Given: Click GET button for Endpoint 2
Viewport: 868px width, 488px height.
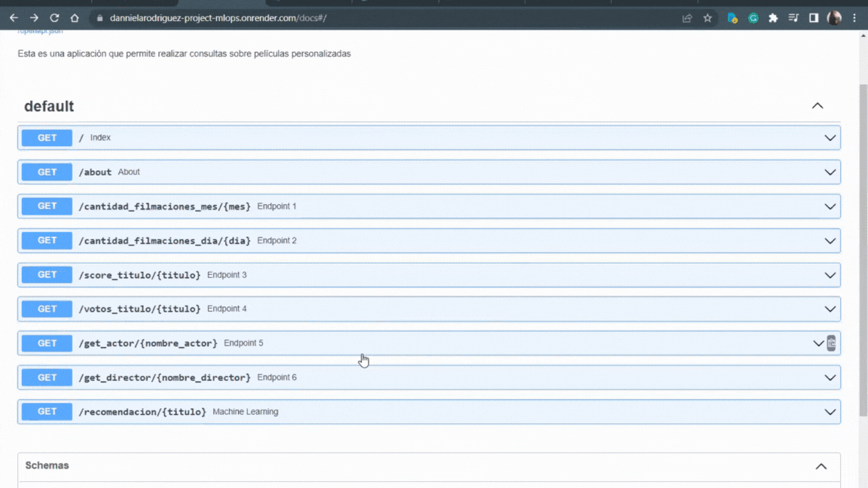Looking at the screenshot, I should tap(47, 241).
